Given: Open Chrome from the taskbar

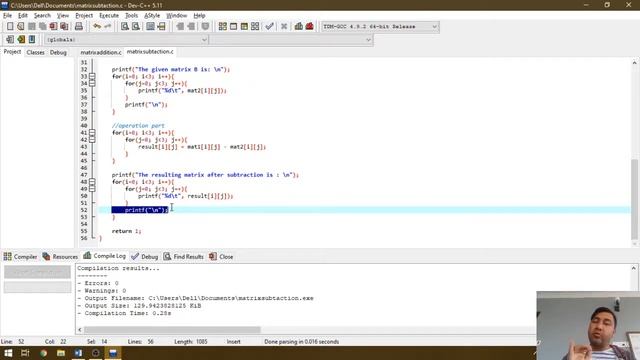Looking at the screenshot, I should point(43,353).
